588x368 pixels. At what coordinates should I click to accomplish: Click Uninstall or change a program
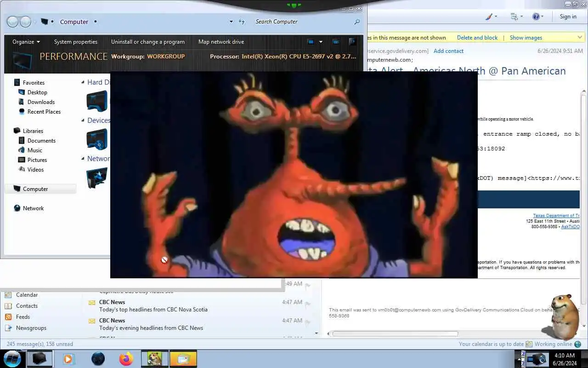pos(148,42)
